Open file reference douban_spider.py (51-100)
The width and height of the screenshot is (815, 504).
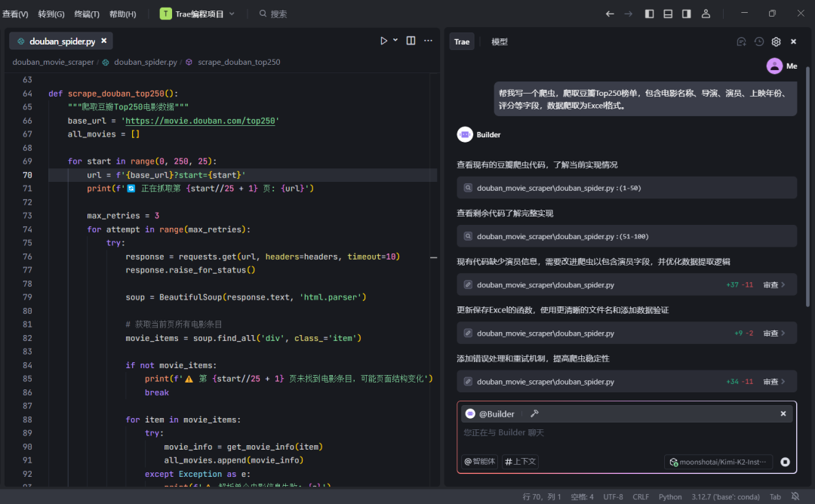(626, 236)
